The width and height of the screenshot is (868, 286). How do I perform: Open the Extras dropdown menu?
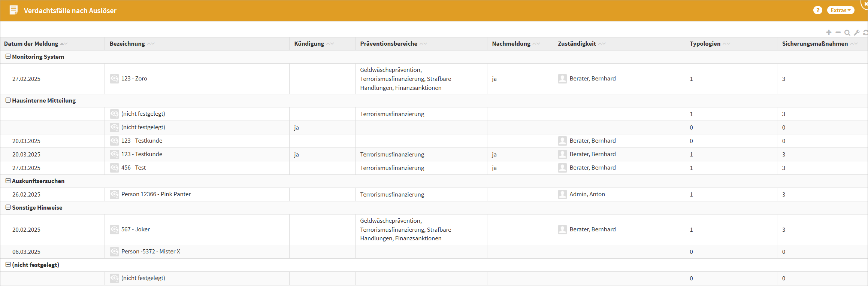840,10
